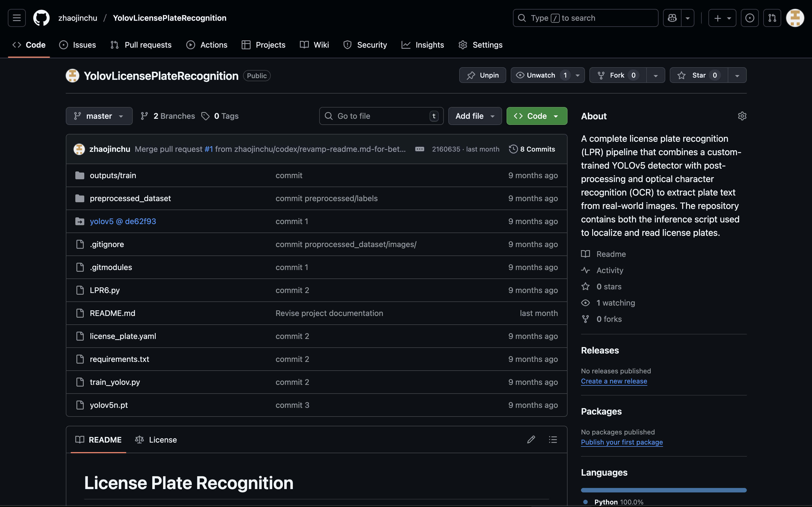Click the eye icon beside 1 watching

click(585, 303)
